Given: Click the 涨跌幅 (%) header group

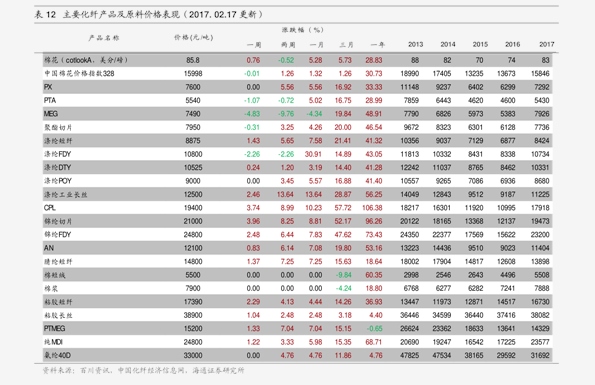Looking at the screenshot, I should pyautogui.click(x=303, y=30).
